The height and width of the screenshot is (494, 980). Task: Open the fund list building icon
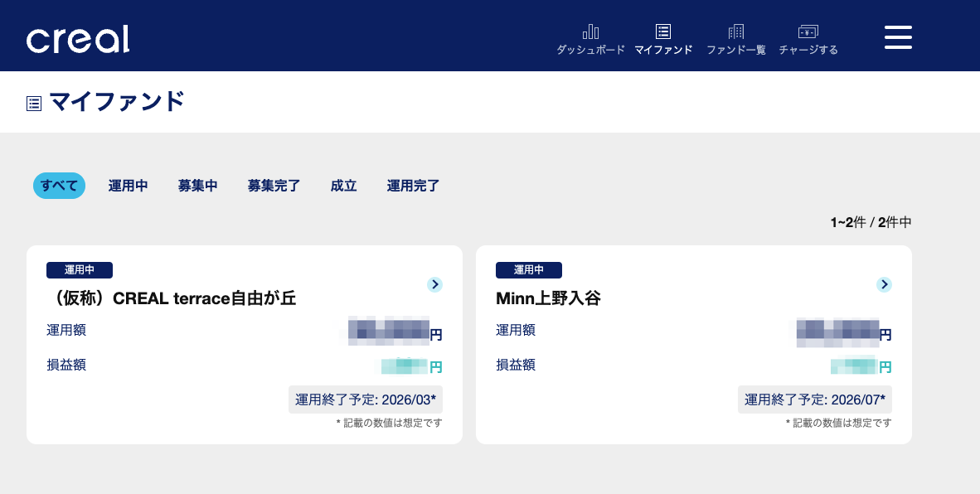[735, 31]
